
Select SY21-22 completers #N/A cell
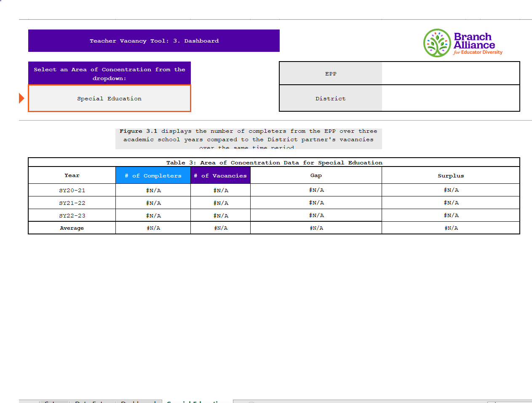pyautogui.click(x=153, y=203)
